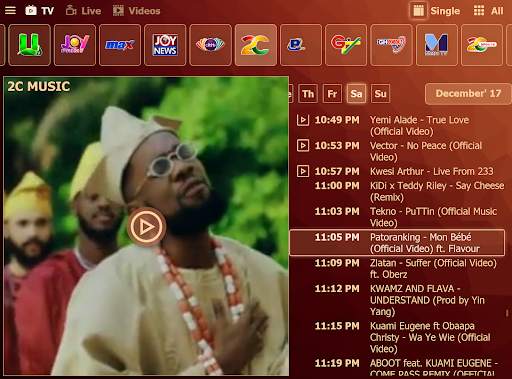Select the green U channel logo
The image size is (512, 379).
[30, 45]
